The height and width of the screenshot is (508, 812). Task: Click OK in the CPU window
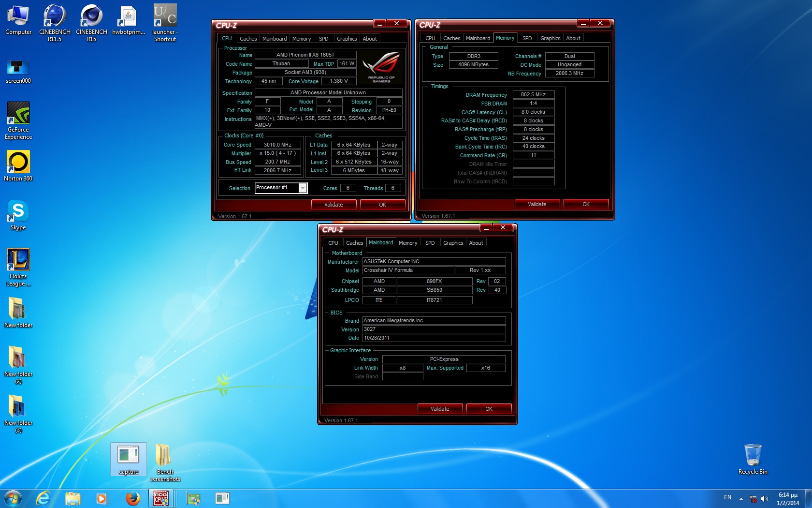click(382, 205)
